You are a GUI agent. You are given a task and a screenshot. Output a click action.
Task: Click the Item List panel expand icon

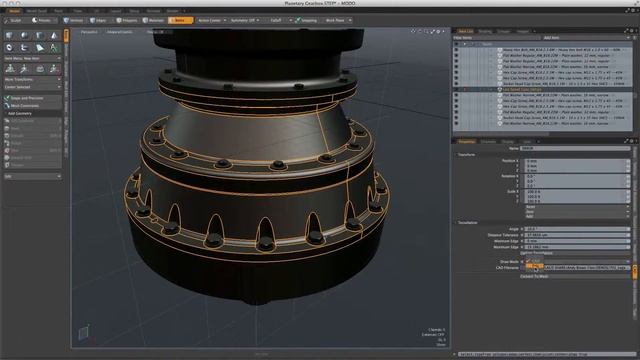(x=627, y=31)
